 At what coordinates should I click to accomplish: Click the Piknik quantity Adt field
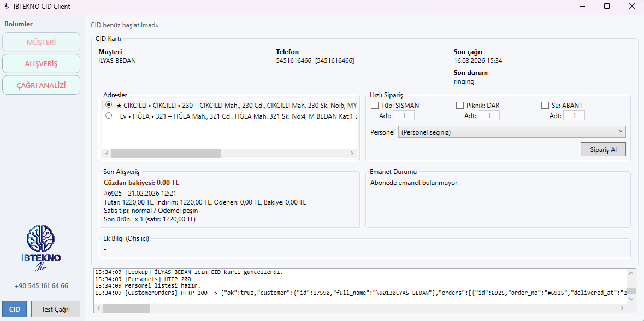pyautogui.click(x=488, y=116)
